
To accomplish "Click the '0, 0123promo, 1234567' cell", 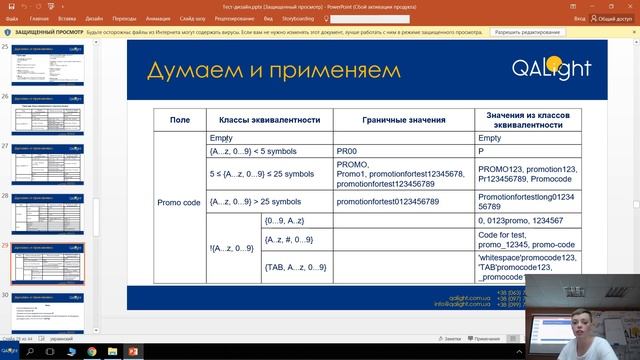I will (528, 221).
